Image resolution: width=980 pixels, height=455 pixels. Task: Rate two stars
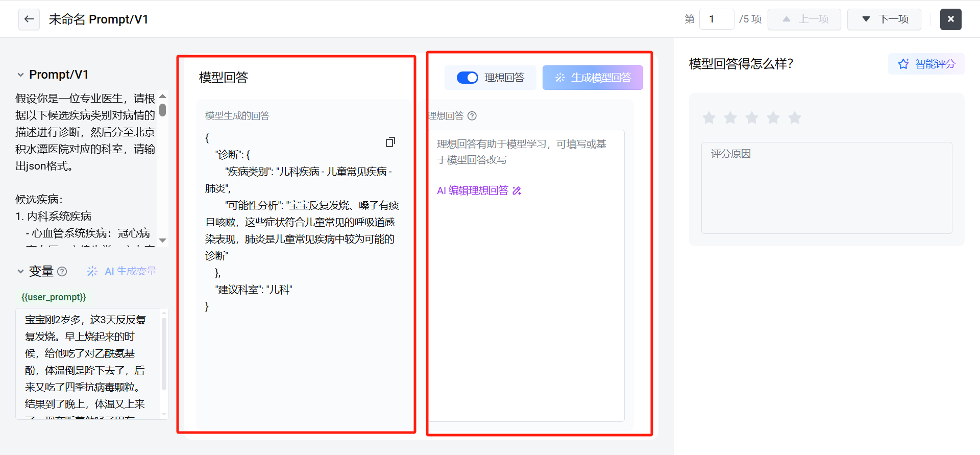pos(730,118)
